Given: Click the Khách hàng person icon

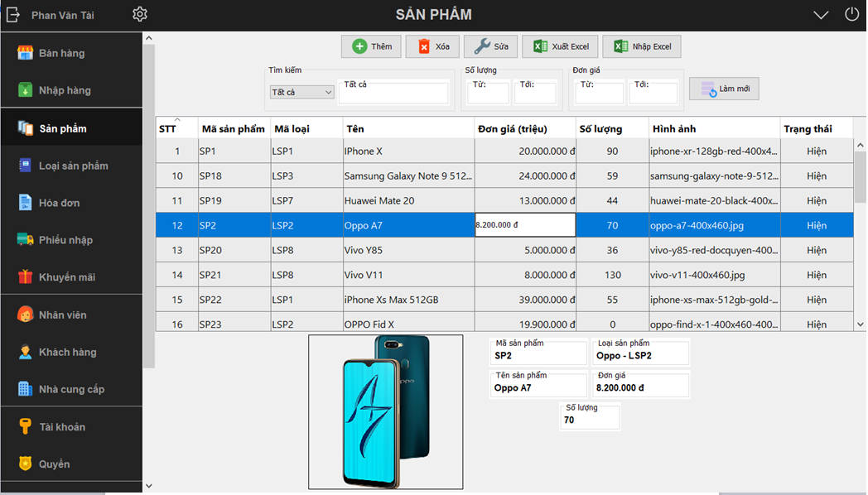Looking at the screenshot, I should [x=25, y=352].
